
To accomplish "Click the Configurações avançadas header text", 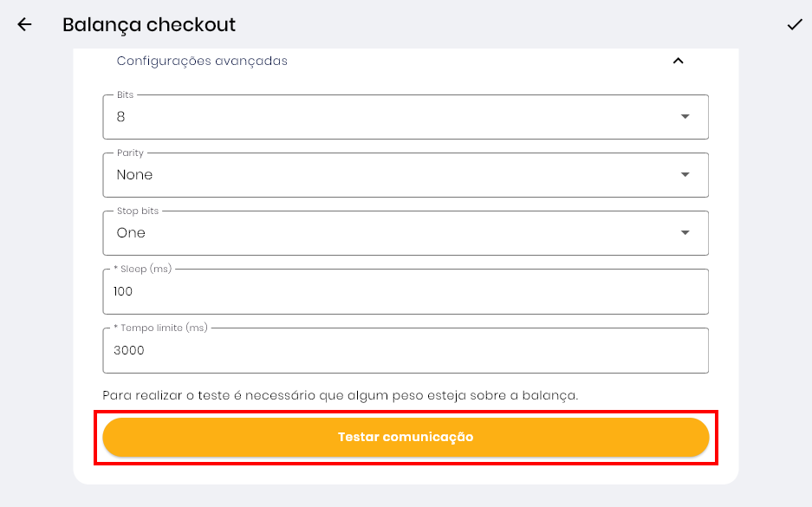I will coord(202,61).
